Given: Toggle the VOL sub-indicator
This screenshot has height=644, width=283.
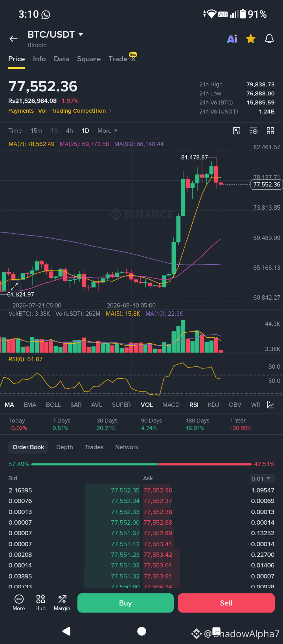Looking at the screenshot, I should pos(147,405).
